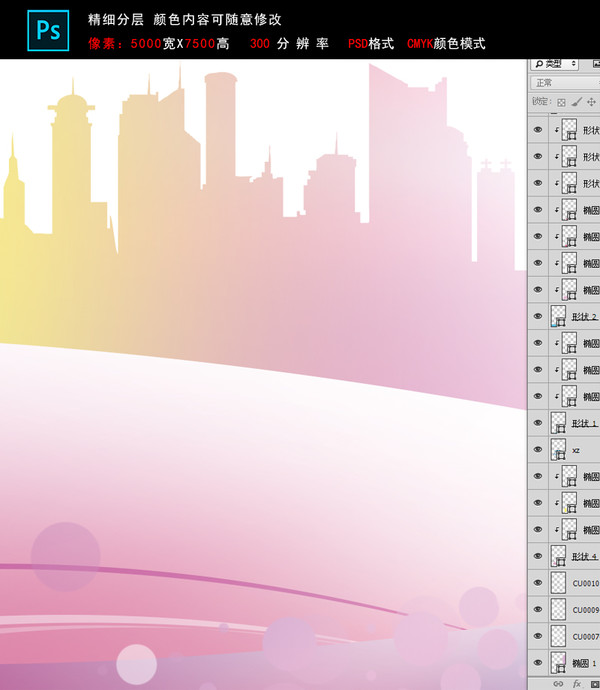Select the layer named CU0010

point(585,584)
